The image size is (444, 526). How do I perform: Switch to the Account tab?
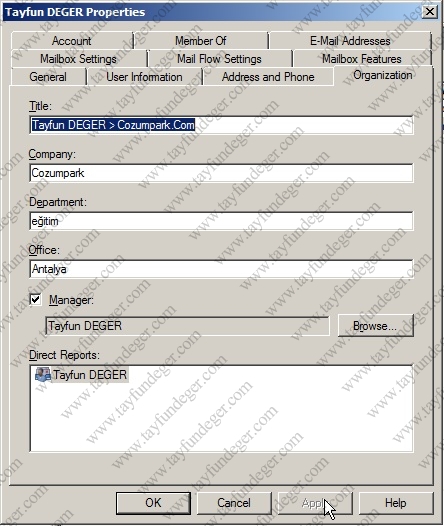[x=71, y=41]
